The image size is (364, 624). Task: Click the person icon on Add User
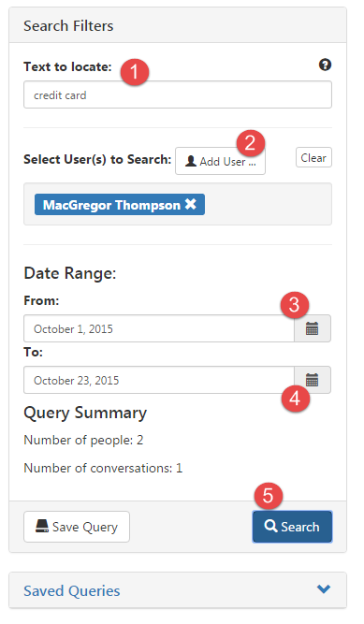191,161
